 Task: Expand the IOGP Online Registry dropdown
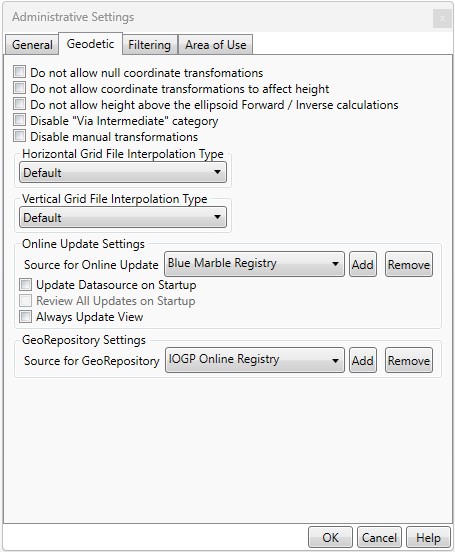(255, 360)
